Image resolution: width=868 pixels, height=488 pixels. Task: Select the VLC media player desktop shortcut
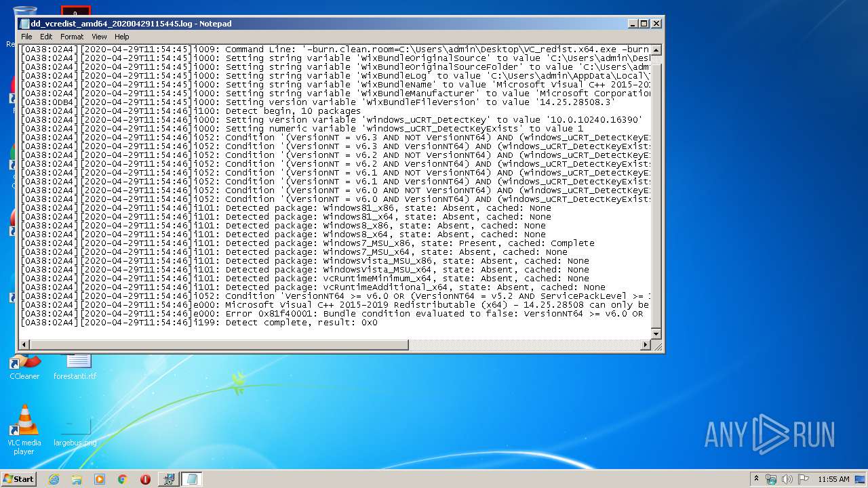[x=24, y=430]
